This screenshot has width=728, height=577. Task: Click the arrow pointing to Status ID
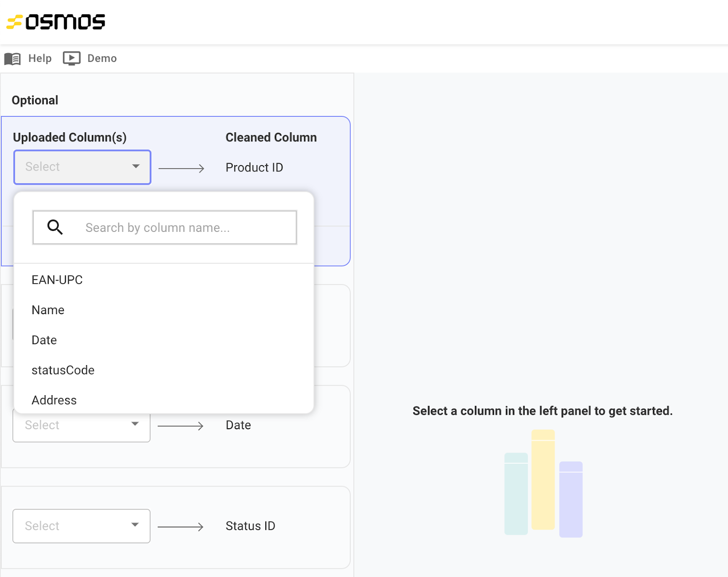pos(180,527)
